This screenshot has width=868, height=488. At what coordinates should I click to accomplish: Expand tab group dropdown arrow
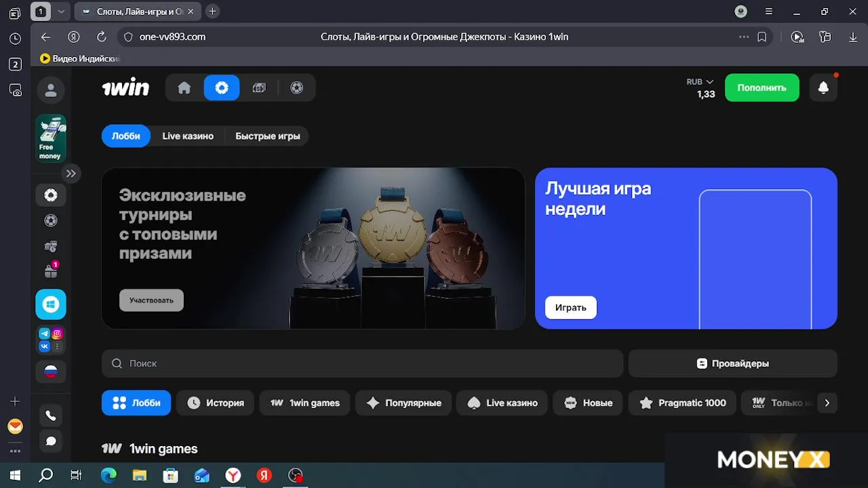point(61,12)
